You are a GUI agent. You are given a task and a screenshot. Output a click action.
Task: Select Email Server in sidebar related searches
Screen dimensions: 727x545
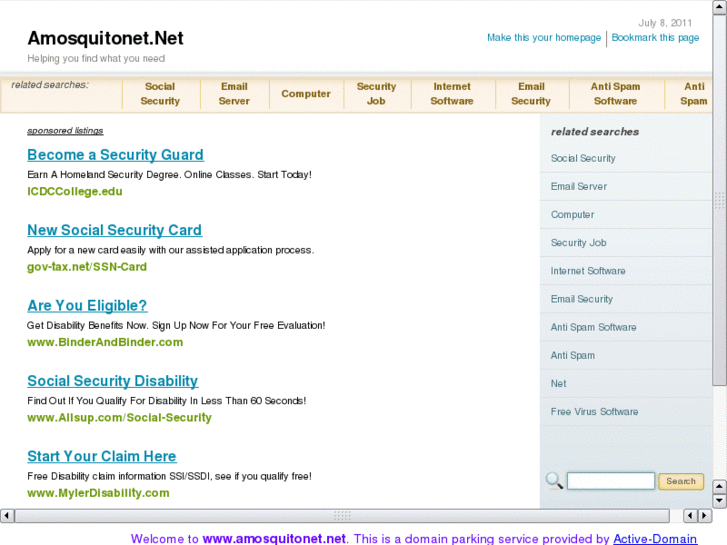tap(579, 186)
